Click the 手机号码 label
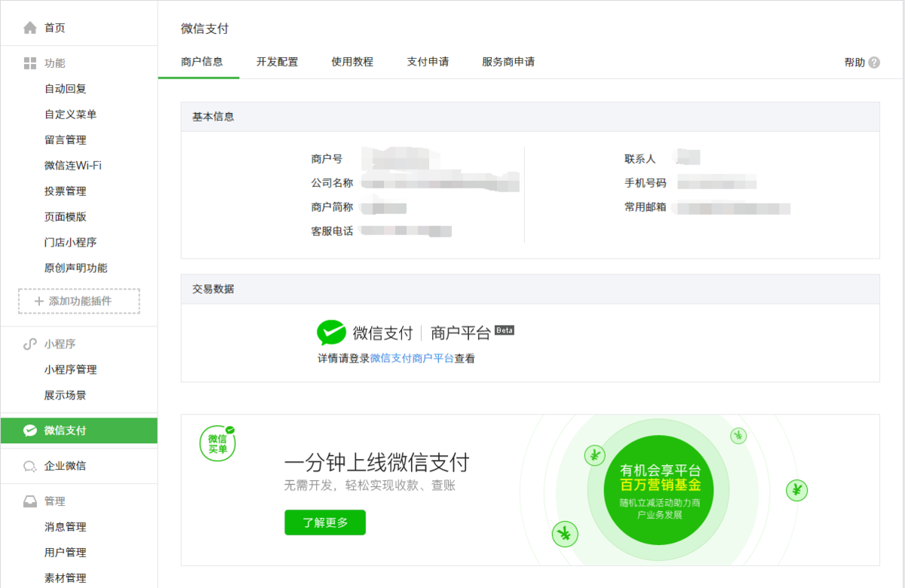Viewport: 905px width, 588px height. pyautogui.click(x=646, y=183)
